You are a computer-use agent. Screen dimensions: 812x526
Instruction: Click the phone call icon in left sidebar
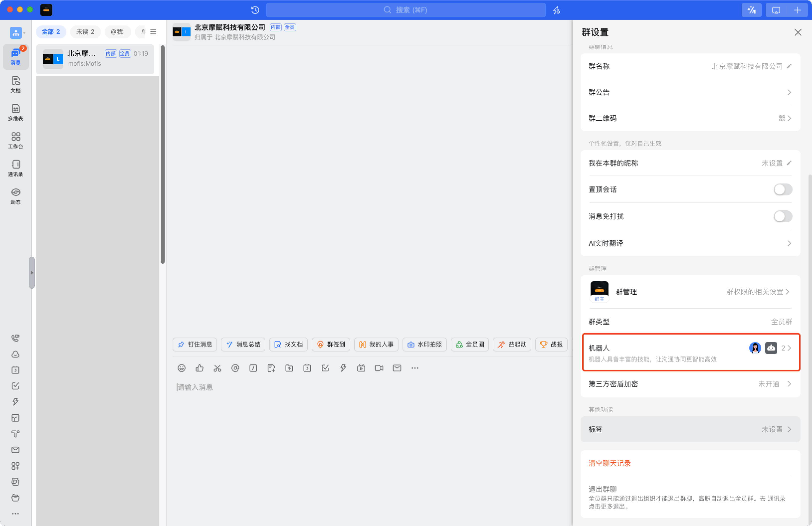coord(16,338)
